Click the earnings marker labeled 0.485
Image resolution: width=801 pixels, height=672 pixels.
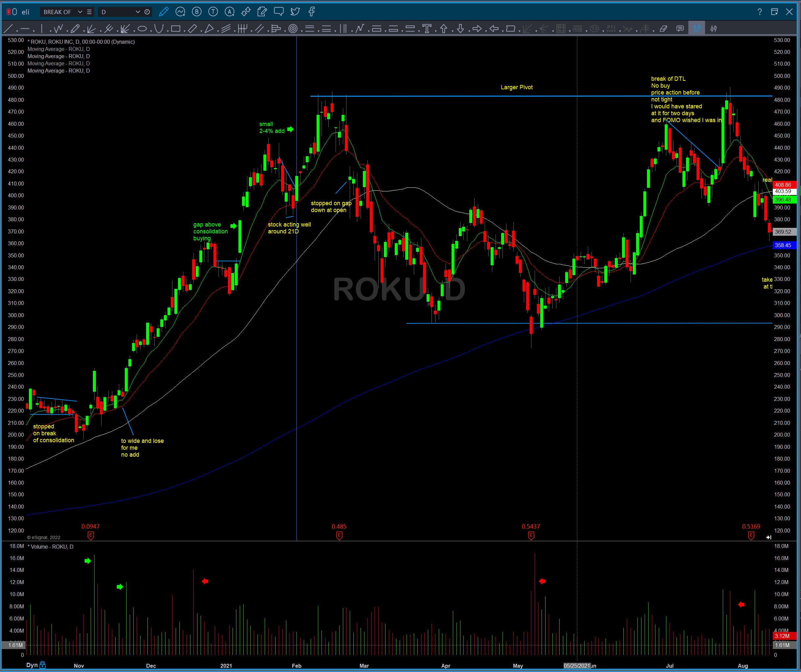tap(340, 535)
